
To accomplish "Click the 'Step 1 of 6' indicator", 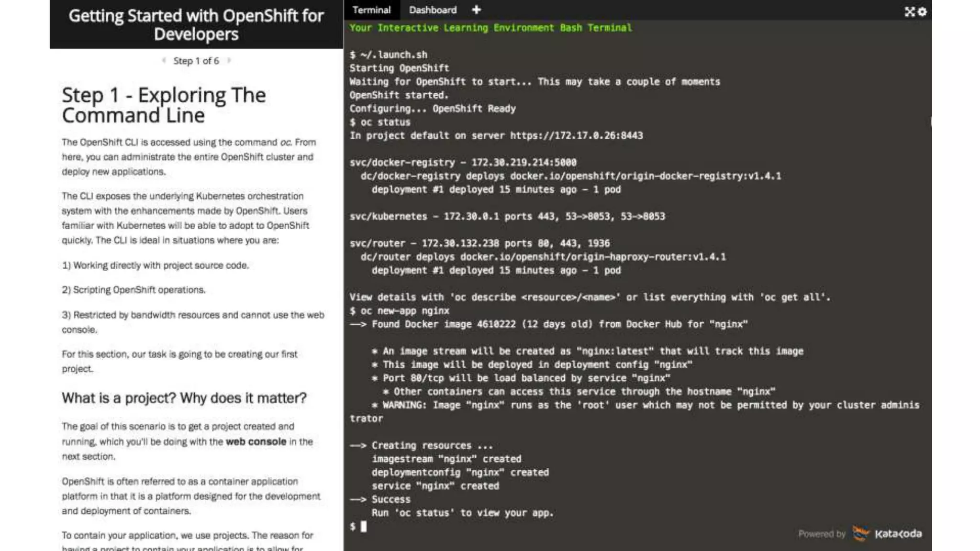I will coord(196,61).
